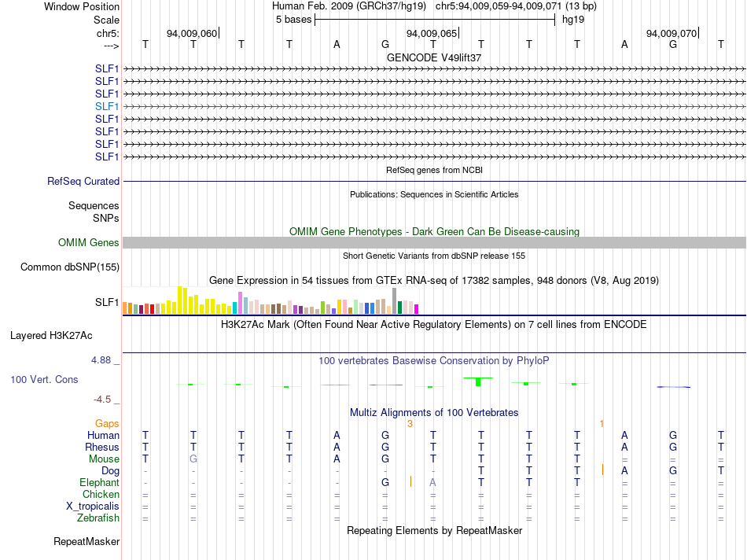This screenshot has height=560, width=747.
Task: Click the orange gap count 3
Action: tap(410, 423)
